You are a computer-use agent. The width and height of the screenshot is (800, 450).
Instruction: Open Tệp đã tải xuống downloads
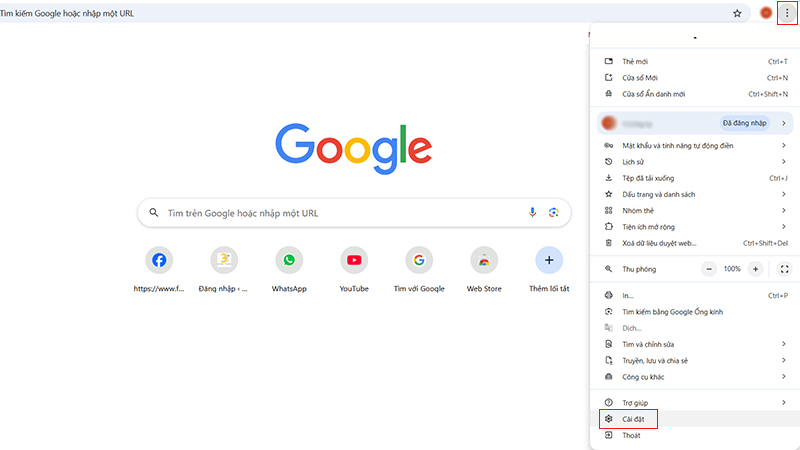coord(695,178)
